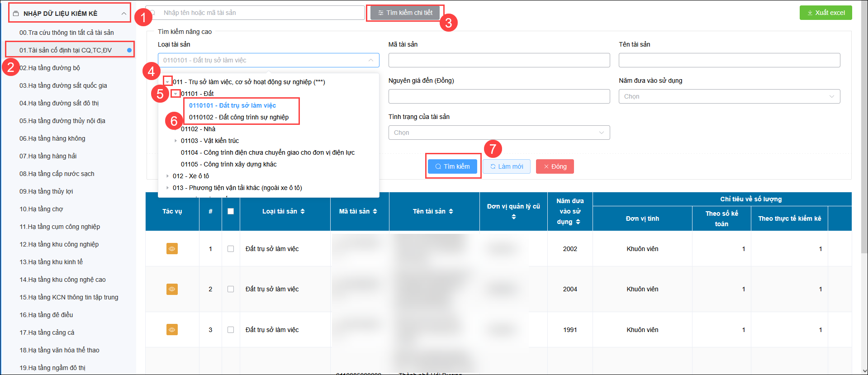Click the Xuất excel button
868x375 pixels.
tap(825, 13)
